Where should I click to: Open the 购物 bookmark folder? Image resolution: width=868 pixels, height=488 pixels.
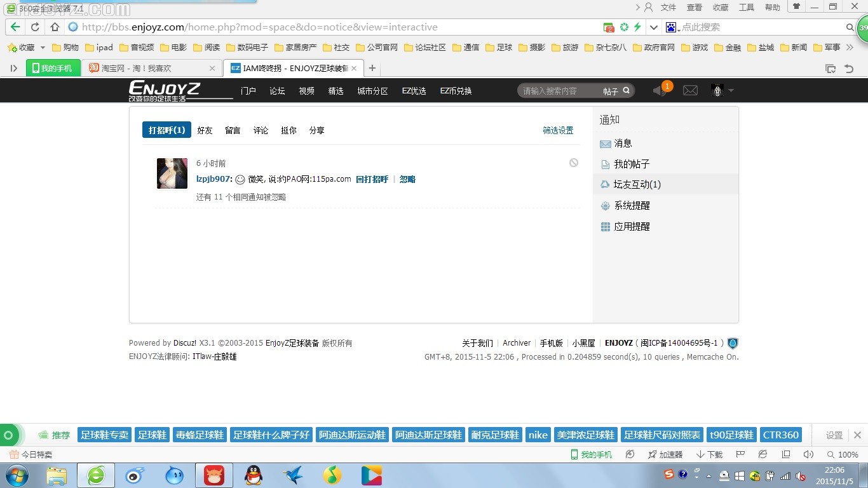coord(65,48)
